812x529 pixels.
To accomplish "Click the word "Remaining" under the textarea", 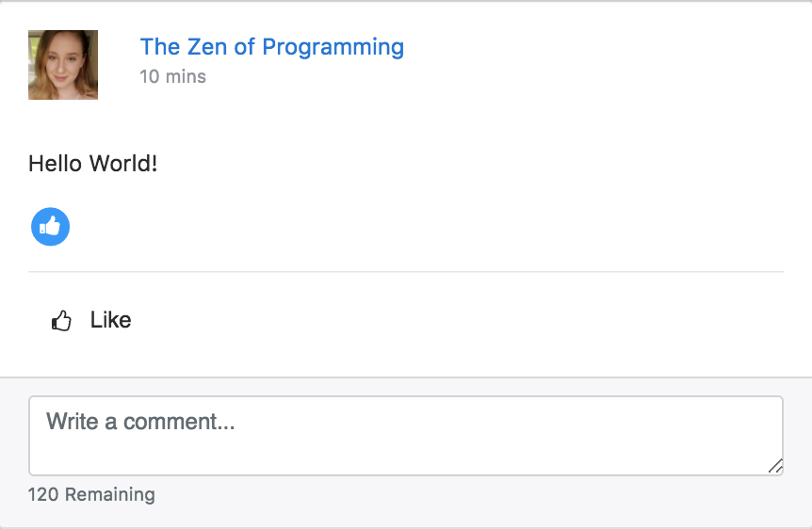I will point(109,494).
